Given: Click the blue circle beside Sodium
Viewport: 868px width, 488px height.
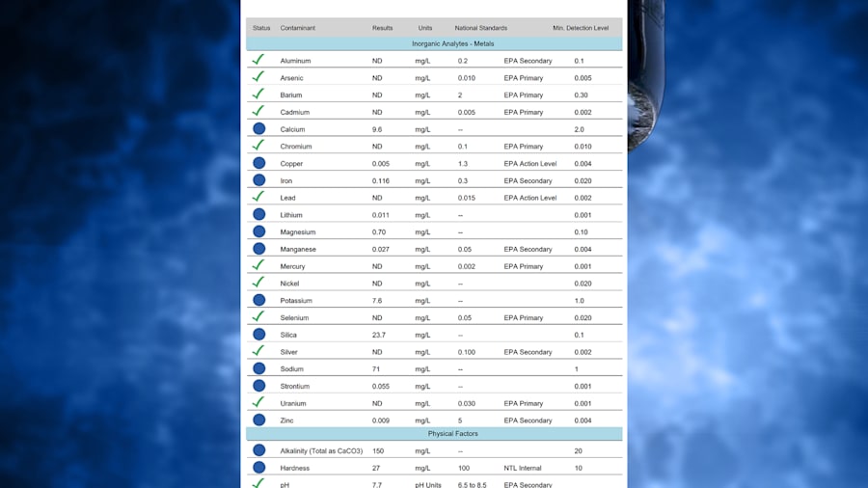Looking at the screenshot, I should pos(259,369).
